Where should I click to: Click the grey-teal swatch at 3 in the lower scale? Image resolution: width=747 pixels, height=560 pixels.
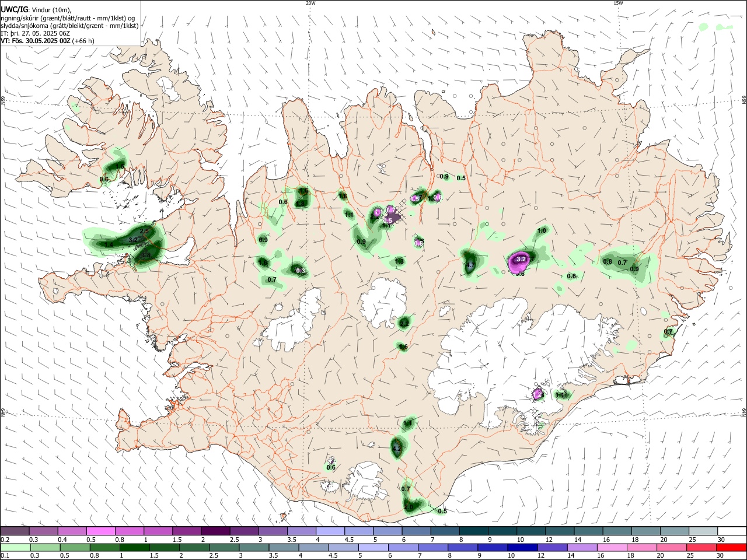coord(254,547)
